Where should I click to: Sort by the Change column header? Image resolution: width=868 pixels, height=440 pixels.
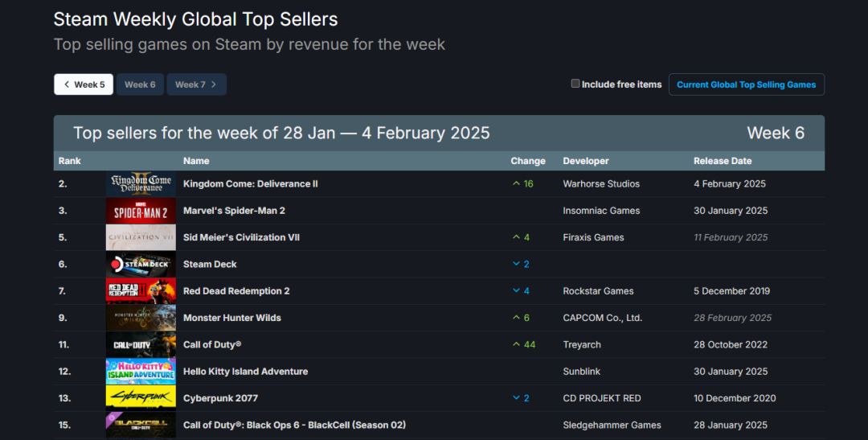(527, 161)
